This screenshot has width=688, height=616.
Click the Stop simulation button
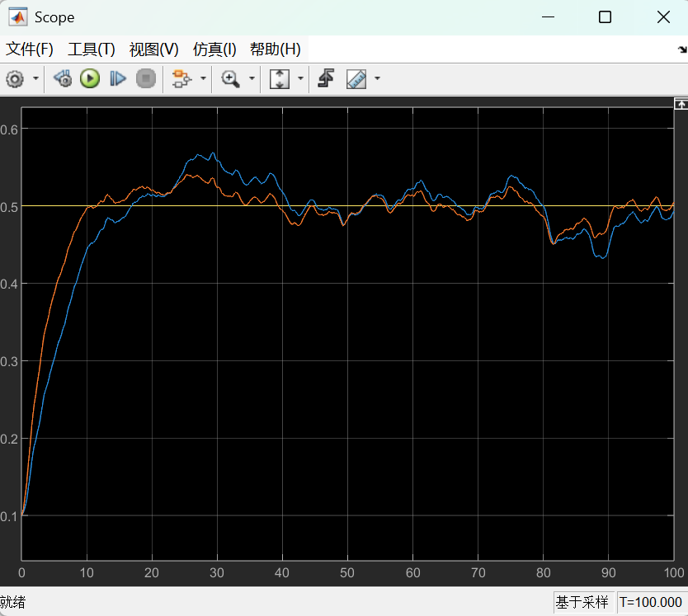(145, 79)
